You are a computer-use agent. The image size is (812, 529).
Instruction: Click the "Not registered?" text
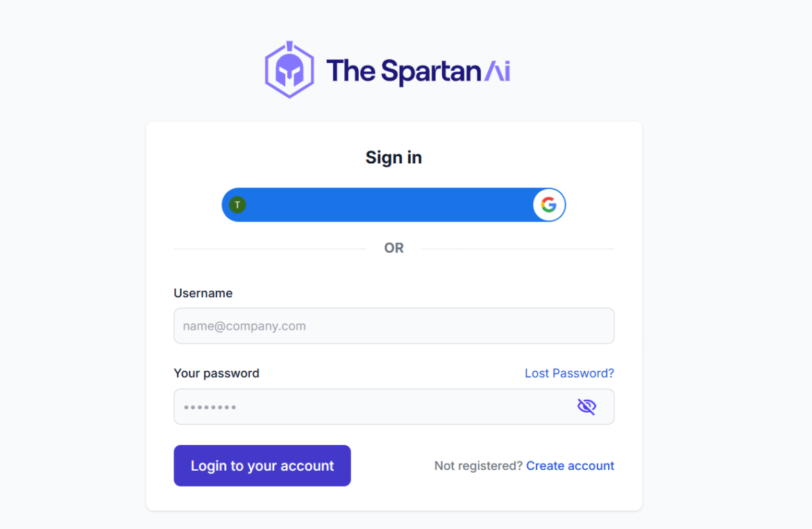click(x=478, y=466)
